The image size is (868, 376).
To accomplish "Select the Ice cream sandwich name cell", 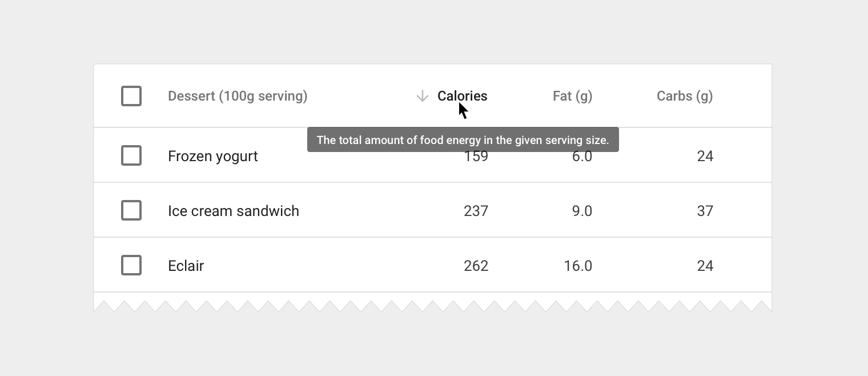I will [x=233, y=211].
